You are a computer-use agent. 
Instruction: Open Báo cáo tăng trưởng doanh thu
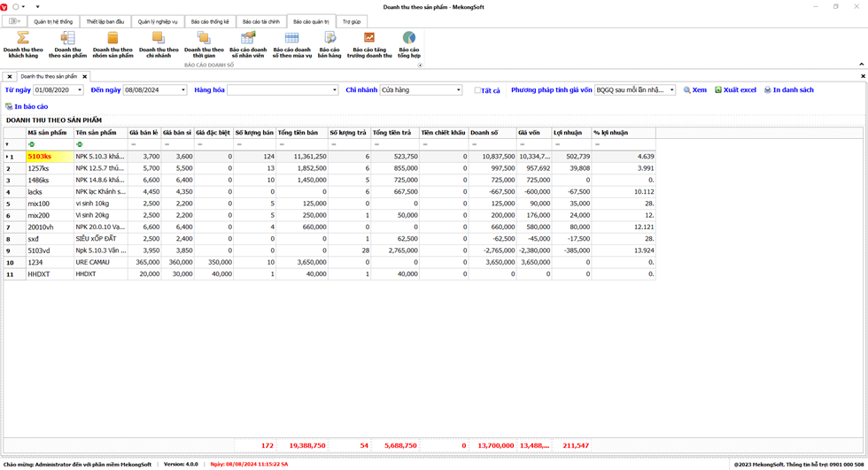369,44
